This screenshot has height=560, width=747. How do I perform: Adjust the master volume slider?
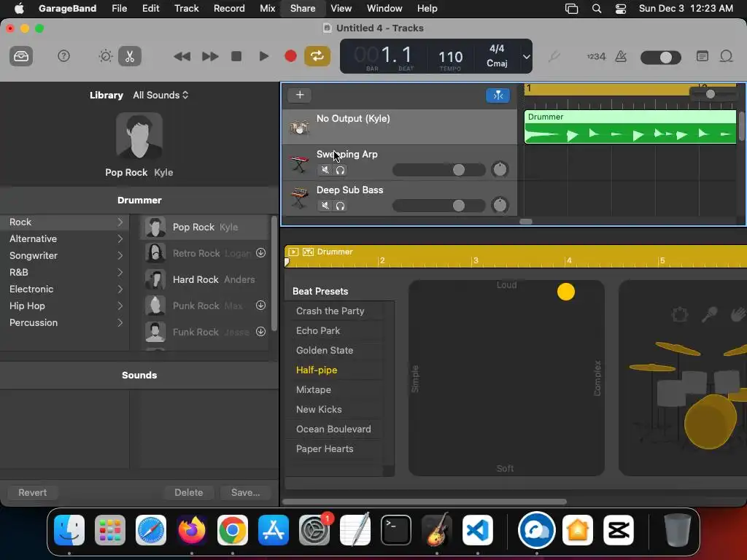(x=661, y=58)
